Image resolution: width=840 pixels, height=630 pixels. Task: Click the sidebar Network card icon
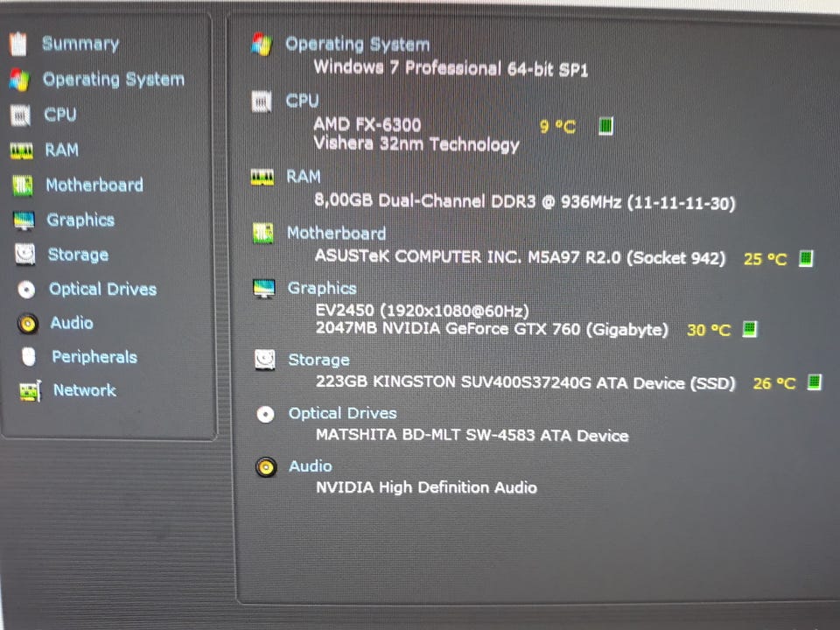click(30, 392)
